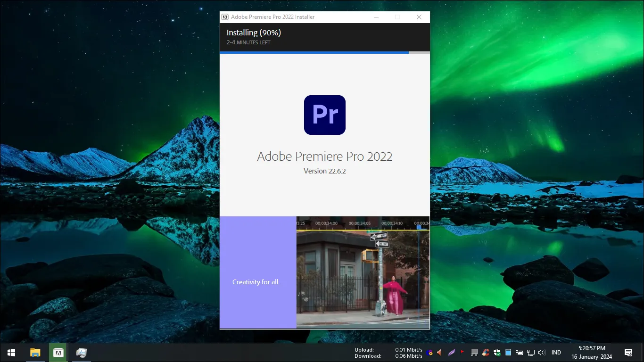This screenshot has height=362, width=644.
Task: Launch Performance Monitor from the taskbar
Action: (81, 352)
